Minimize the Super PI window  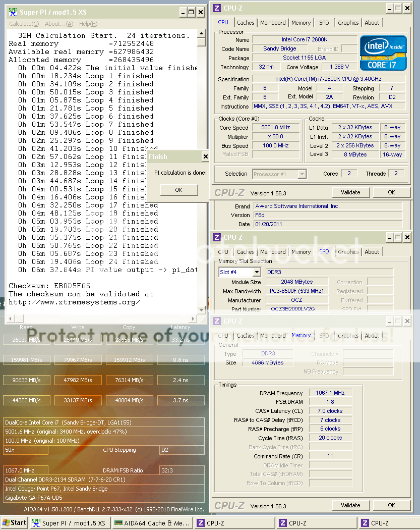click(x=183, y=13)
